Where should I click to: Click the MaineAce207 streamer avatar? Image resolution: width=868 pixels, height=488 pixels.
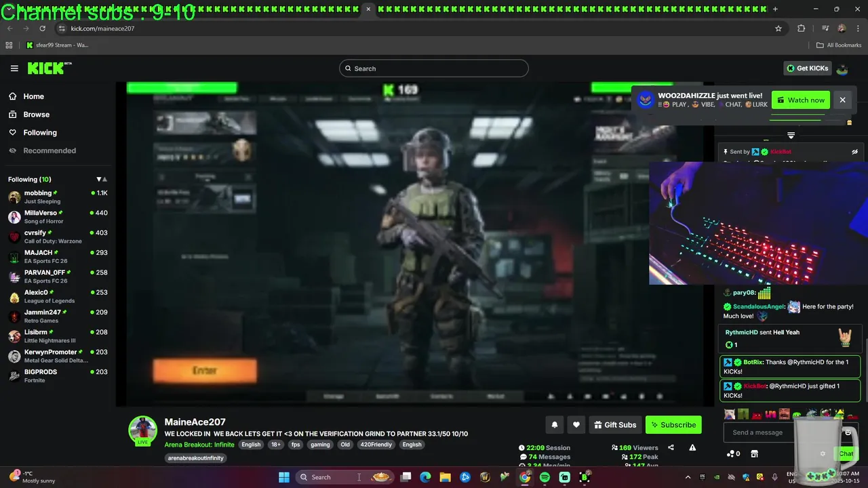point(143,430)
